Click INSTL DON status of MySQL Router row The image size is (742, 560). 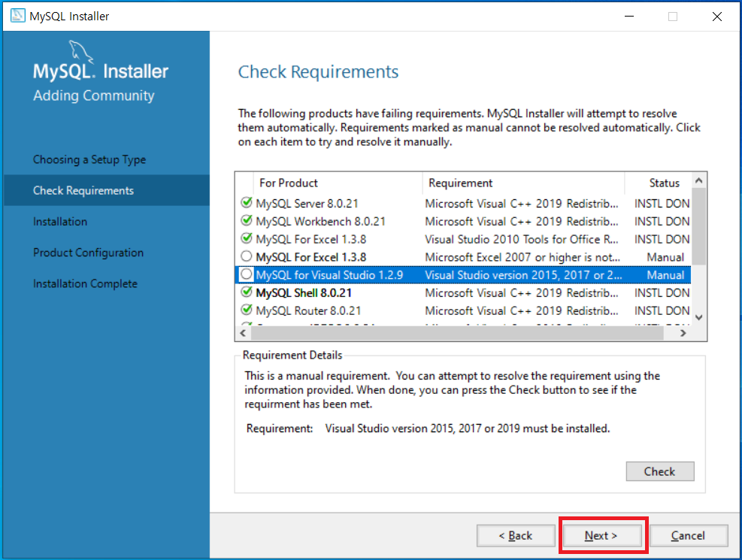click(662, 310)
